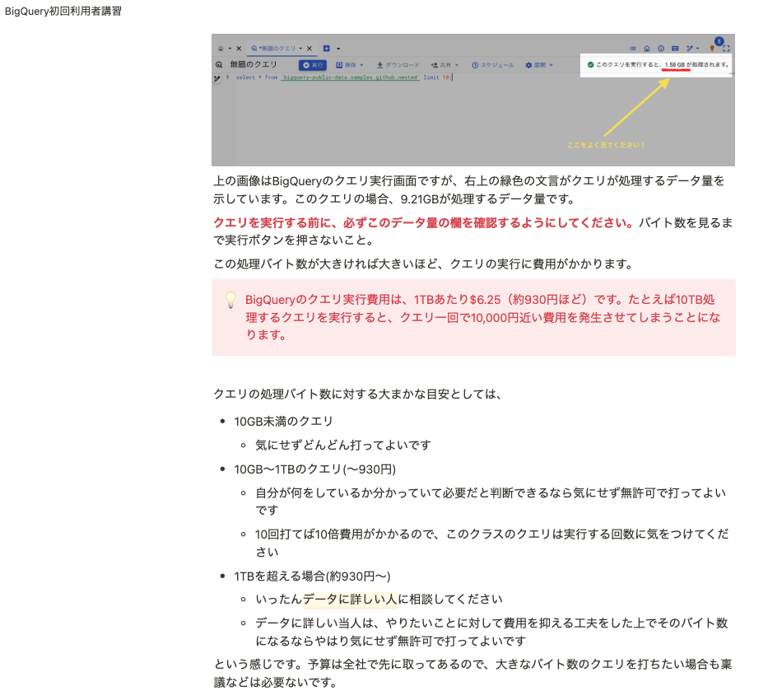Click the callout text about $6.25 per 1TB
The image size is (782, 700).
(482, 317)
